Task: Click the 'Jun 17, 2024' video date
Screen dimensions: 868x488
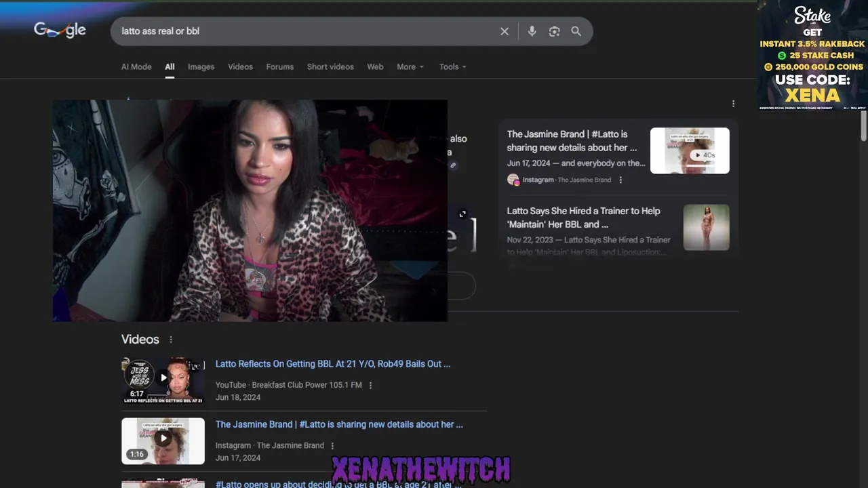Action: (x=238, y=457)
